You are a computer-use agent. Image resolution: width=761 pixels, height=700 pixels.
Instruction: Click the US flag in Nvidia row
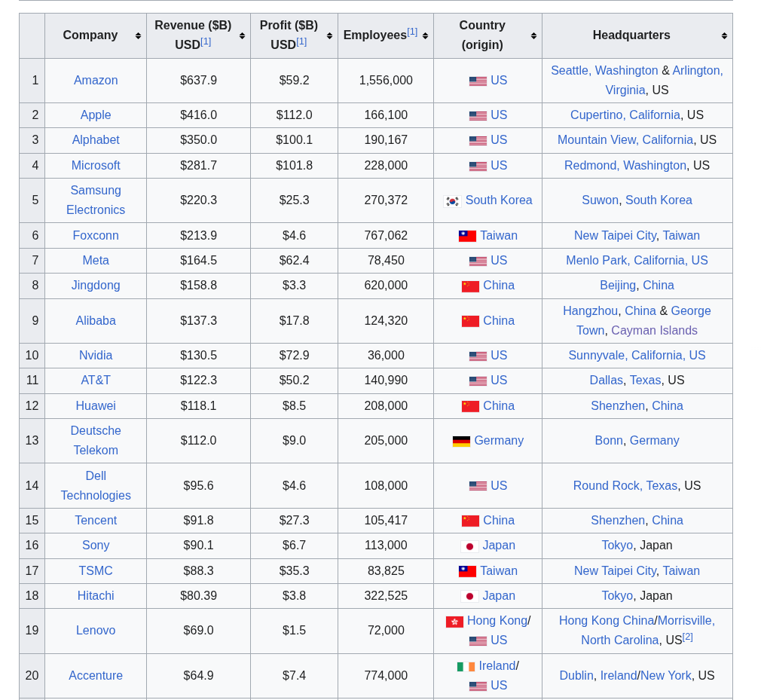tap(478, 356)
